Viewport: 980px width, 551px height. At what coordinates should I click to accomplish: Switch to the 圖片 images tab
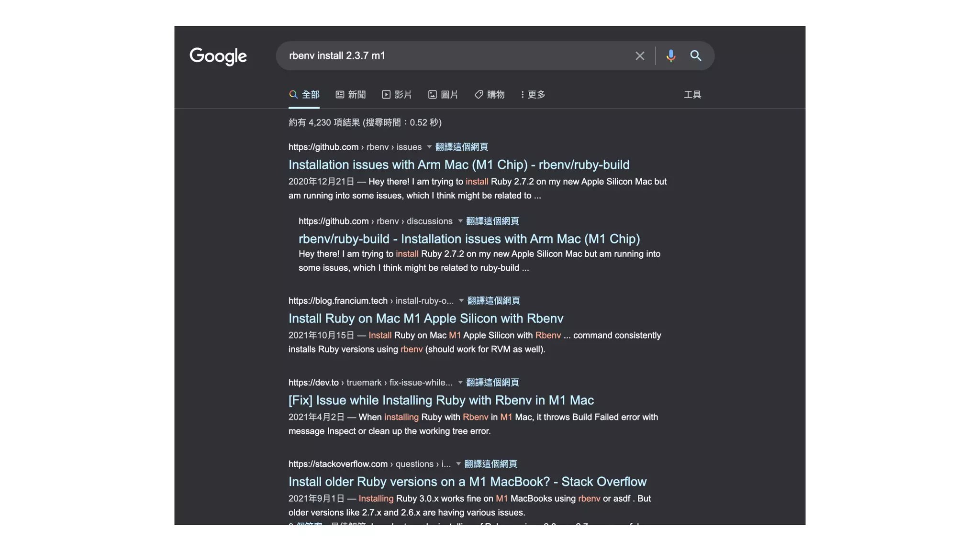pos(443,95)
